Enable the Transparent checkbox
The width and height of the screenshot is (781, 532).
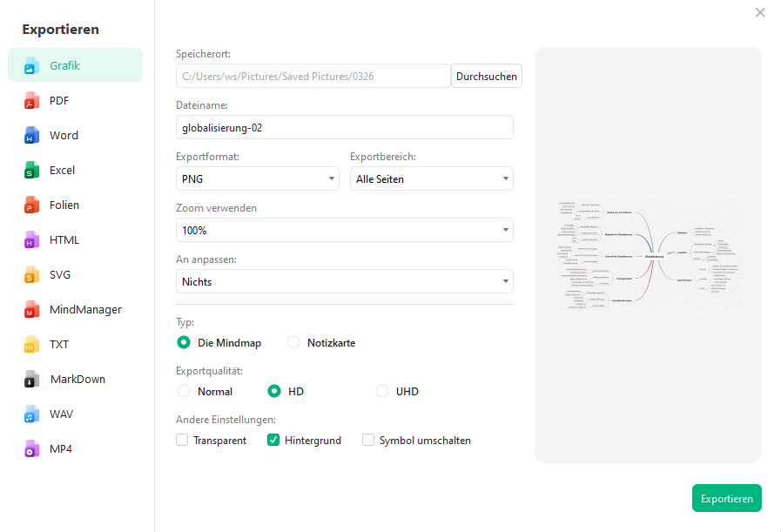coord(182,441)
